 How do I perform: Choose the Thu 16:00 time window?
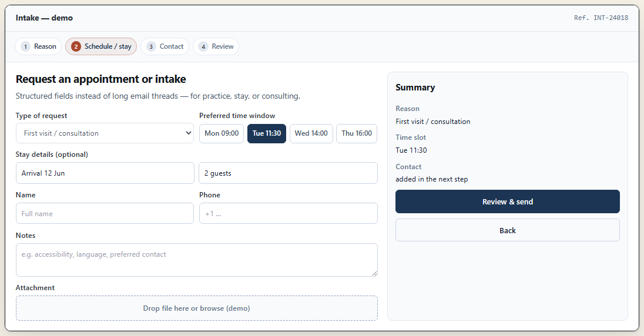click(357, 133)
